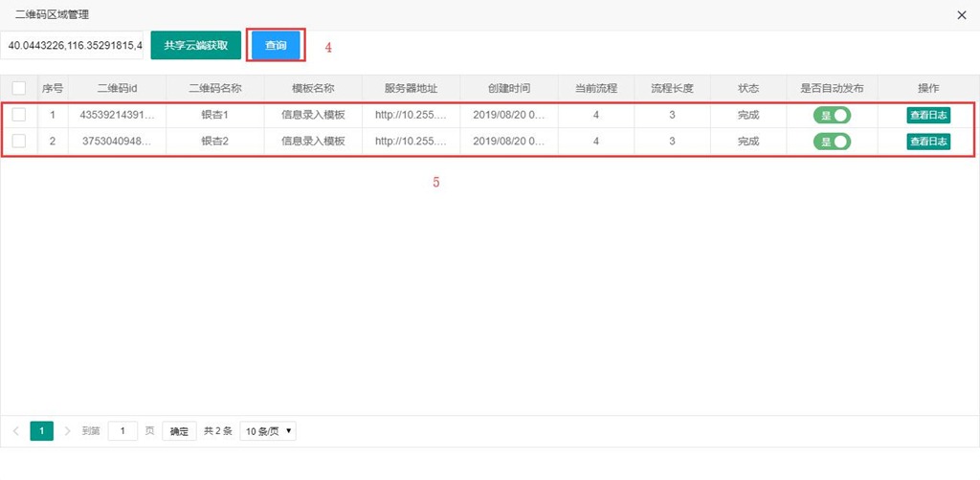
Task: Open 查看日志 for 银杏2 row
Action: [x=927, y=142]
